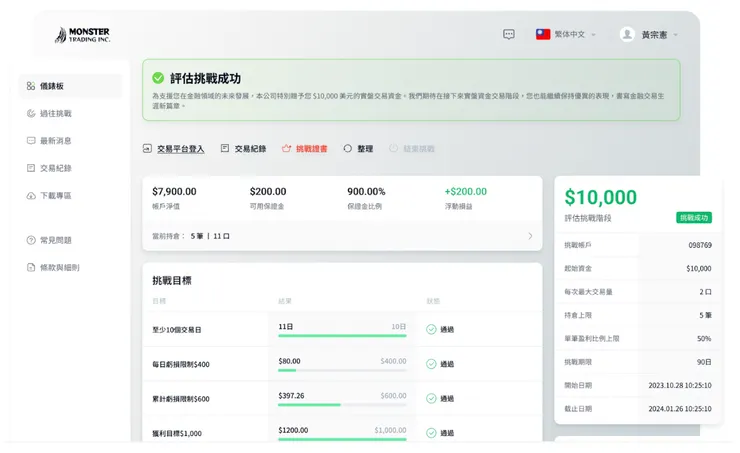Click the 5筆 | 11口 positions text
The image size is (740, 453).
[x=210, y=236]
